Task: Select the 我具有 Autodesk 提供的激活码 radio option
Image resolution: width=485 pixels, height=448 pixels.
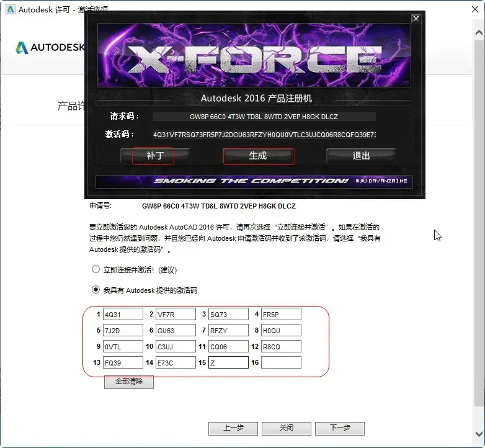Action: point(96,290)
